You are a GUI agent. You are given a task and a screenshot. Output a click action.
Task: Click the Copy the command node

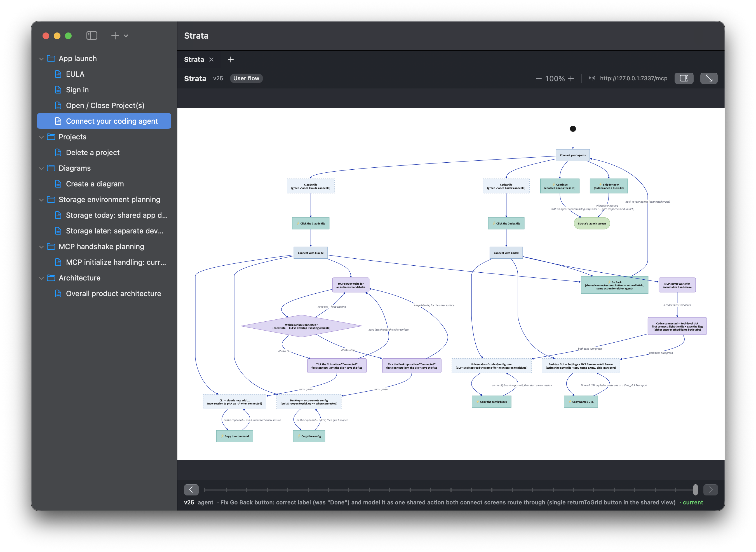click(x=235, y=436)
